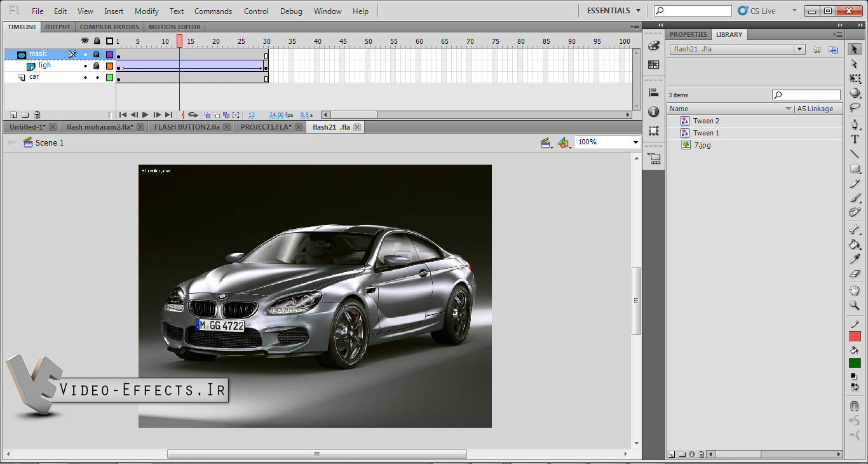Screen dimensions: 868x464
Task: Select the Pencil tool
Action: coord(855,184)
